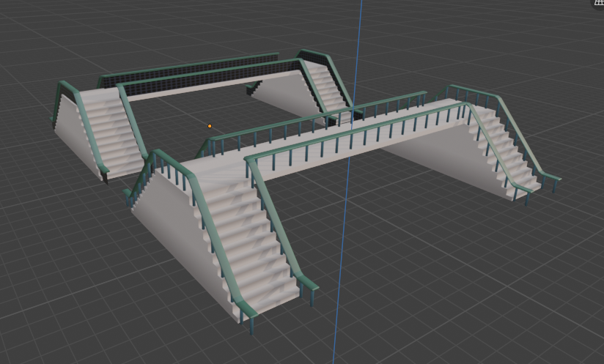Select the back-left staircase steps

point(111,133)
